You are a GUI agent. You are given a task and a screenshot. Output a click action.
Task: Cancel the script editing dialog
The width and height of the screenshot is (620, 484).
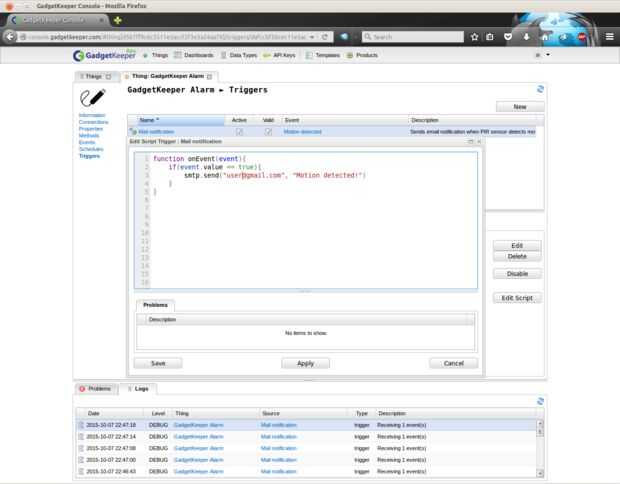[454, 363]
